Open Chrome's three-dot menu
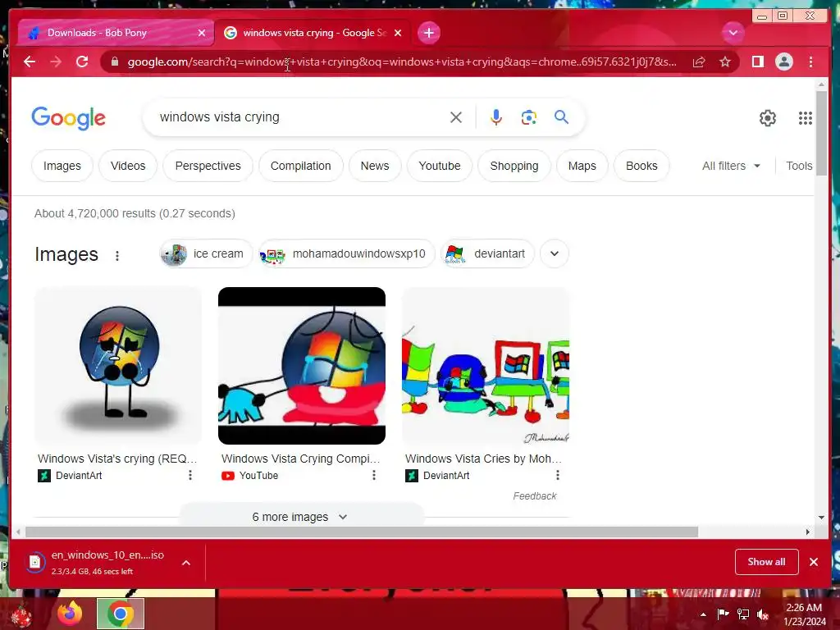The width and height of the screenshot is (840, 630). pos(810,62)
